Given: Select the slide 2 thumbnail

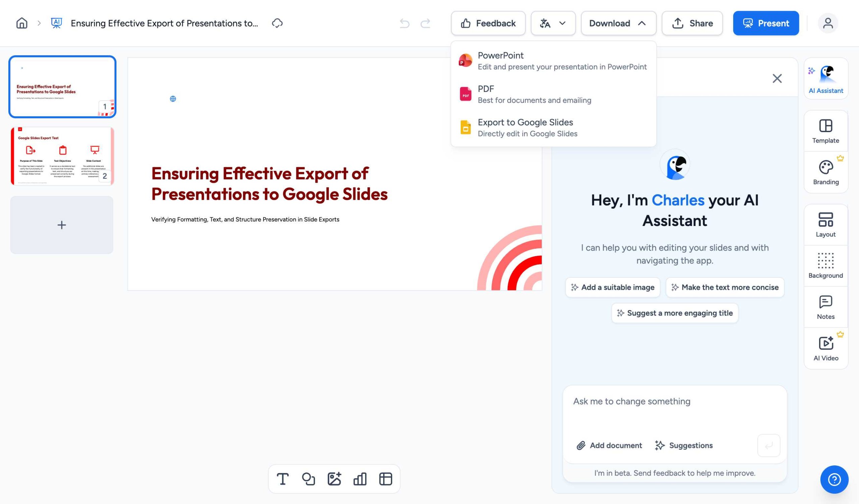Looking at the screenshot, I should point(62,156).
